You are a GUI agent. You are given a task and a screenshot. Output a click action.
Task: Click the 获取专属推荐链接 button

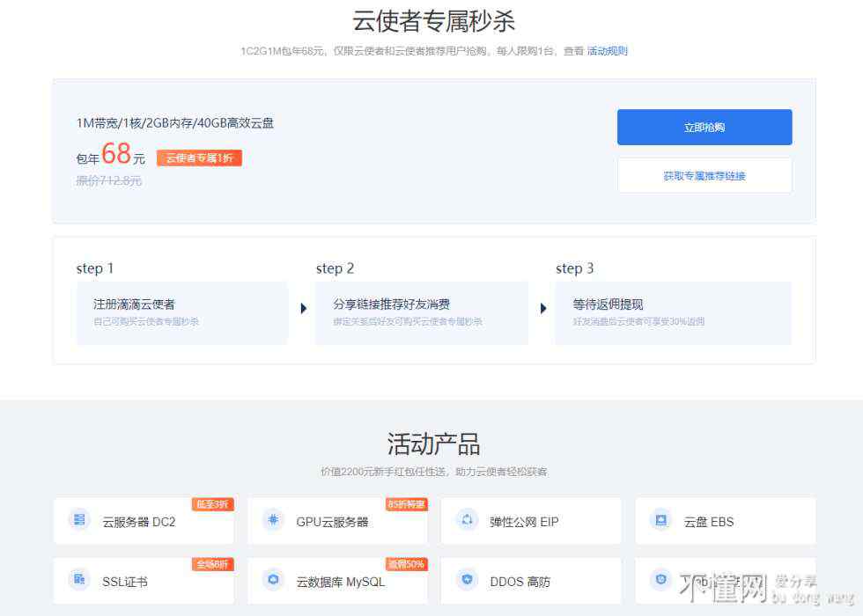tap(704, 175)
